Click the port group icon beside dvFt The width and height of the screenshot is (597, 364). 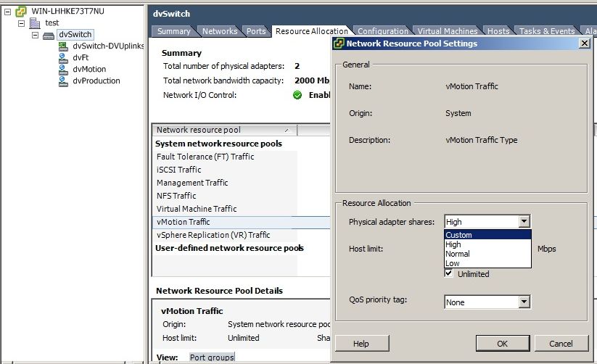click(x=63, y=58)
